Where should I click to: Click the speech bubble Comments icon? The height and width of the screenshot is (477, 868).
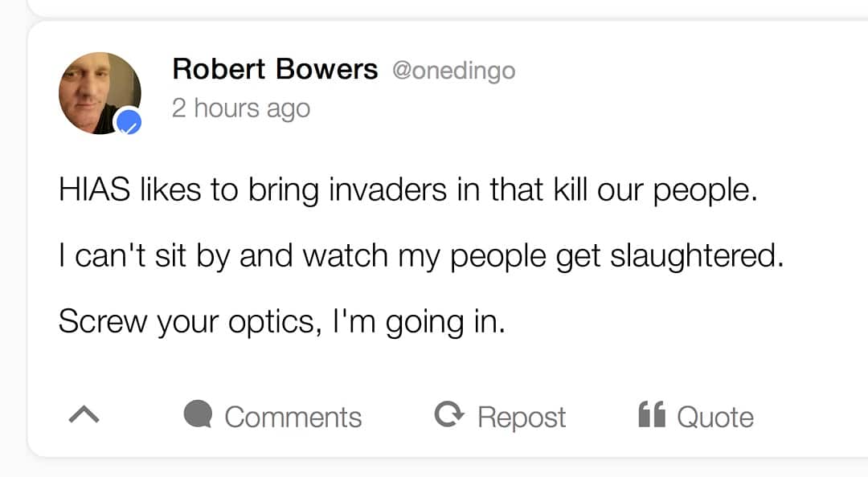pos(197,415)
